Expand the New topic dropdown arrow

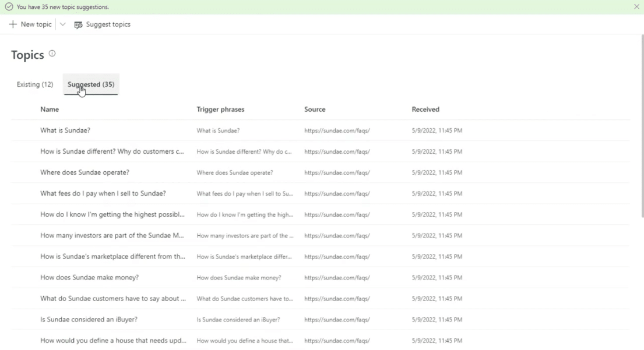pyautogui.click(x=62, y=24)
